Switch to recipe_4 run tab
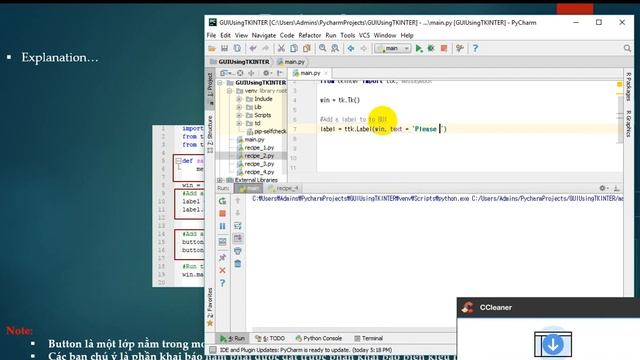Viewport: 640px width, 360px height. pos(283,188)
